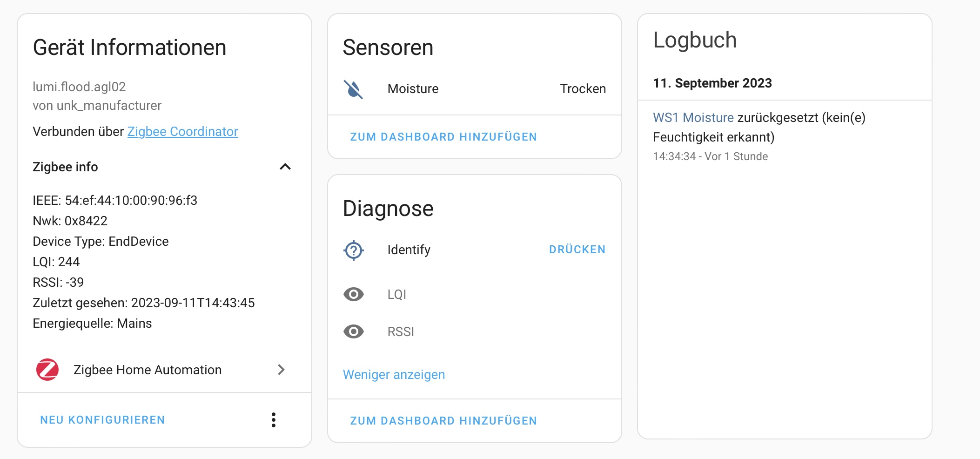The height and width of the screenshot is (459, 980).
Task: Click the eye icon next to LQI
Action: click(x=354, y=294)
